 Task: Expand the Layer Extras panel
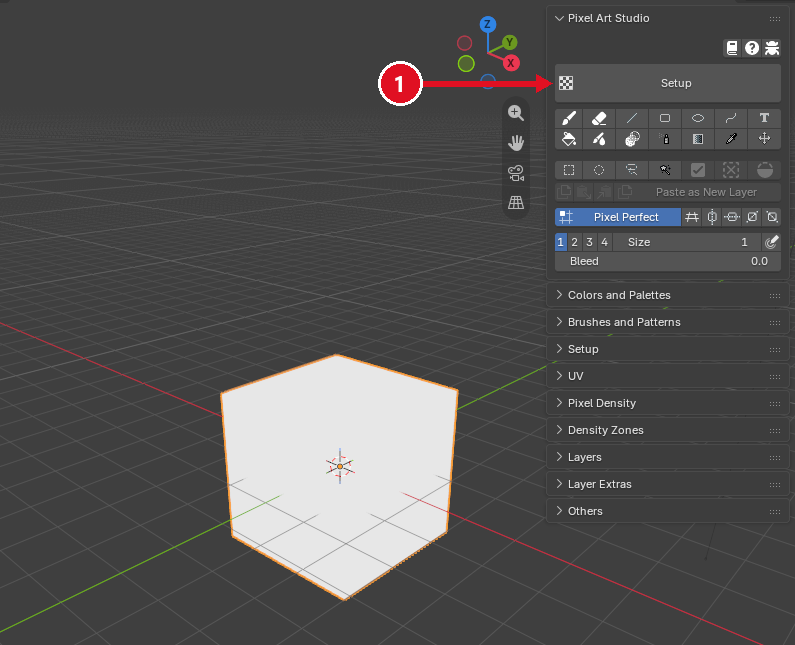pos(668,484)
